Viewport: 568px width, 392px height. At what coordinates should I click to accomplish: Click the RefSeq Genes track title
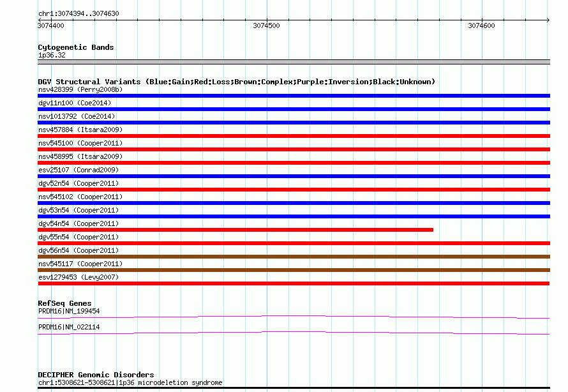(64, 303)
